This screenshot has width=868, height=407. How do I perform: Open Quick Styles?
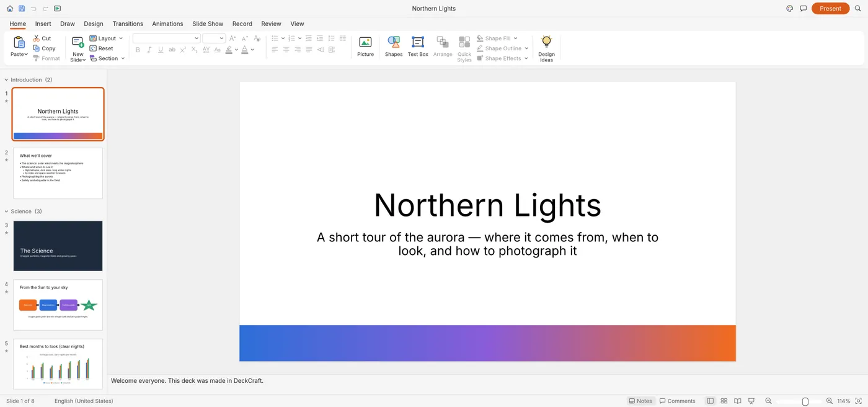point(464,48)
